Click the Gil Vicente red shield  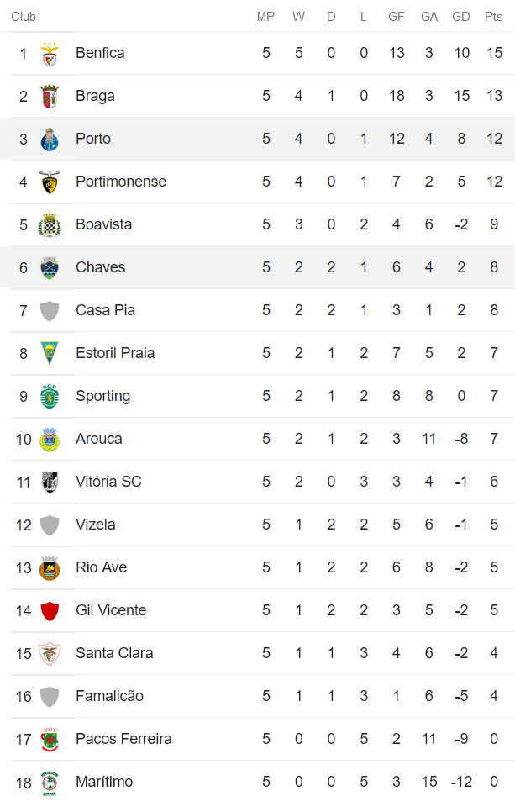tap(50, 611)
